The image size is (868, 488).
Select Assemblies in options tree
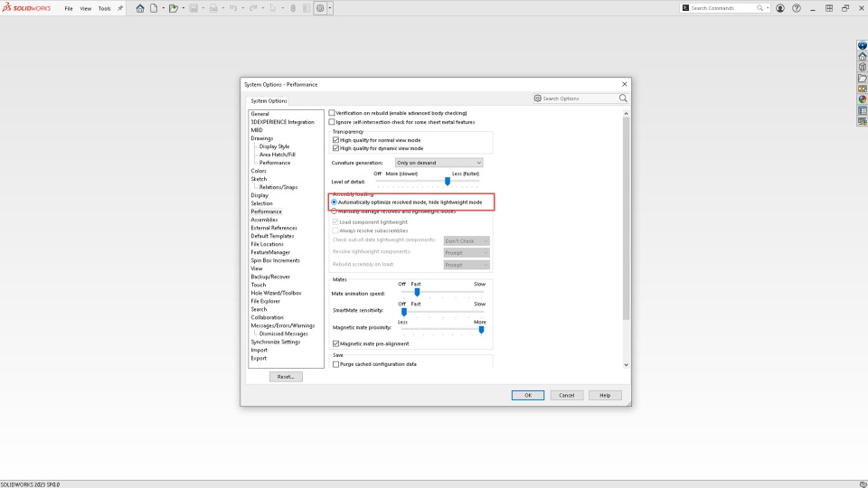(264, 220)
